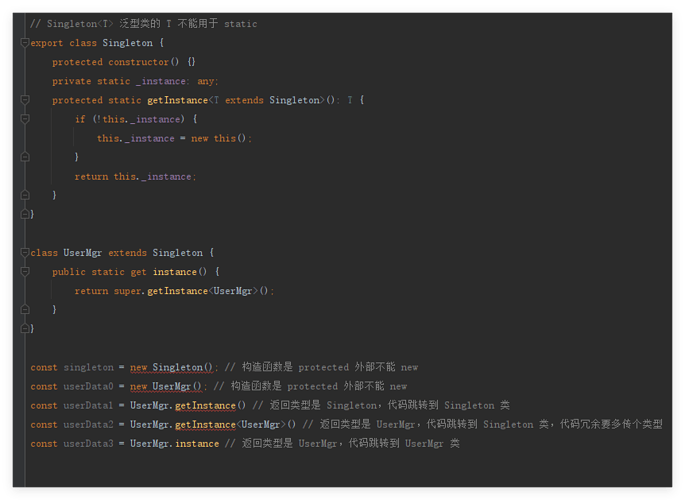The image size is (685, 500).
Task: Click the variable name 'userData2'
Action: (88, 424)
